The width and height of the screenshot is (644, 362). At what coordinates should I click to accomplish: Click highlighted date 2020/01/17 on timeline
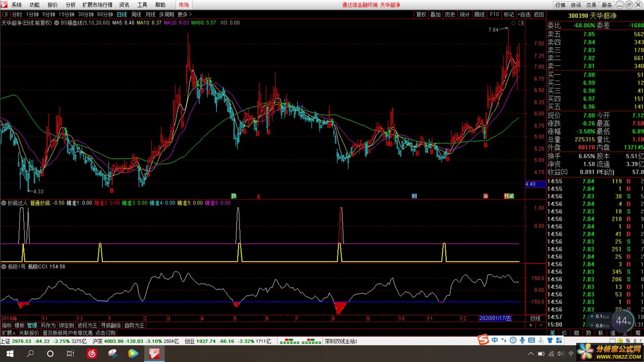coord(495,318)
